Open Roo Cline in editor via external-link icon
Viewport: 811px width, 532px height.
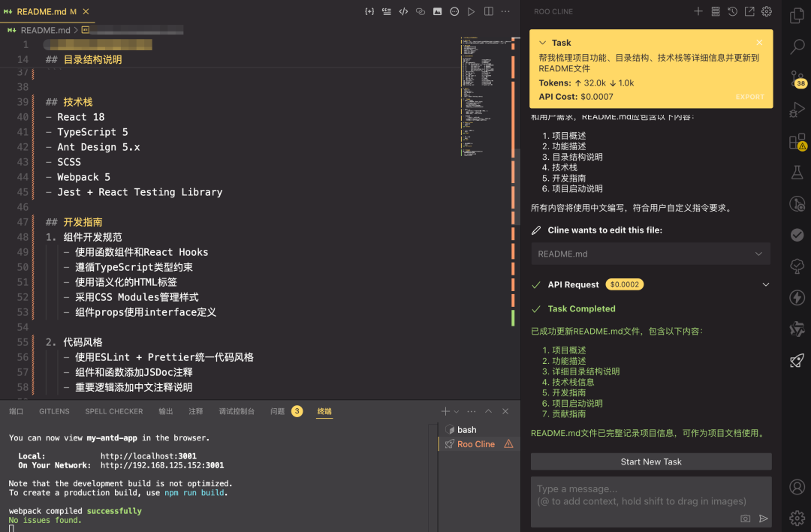coord(749,11)
